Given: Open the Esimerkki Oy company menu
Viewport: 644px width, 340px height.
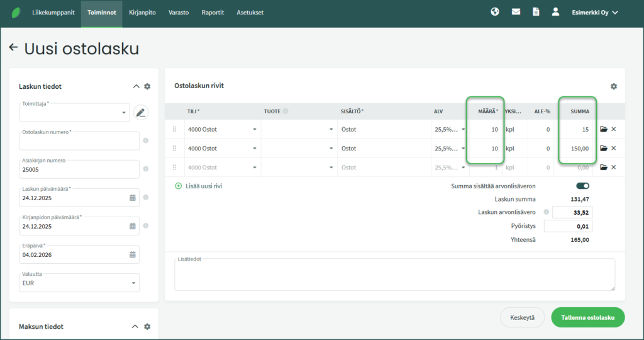Looking at the screenshot, I should tap(594, 12).
